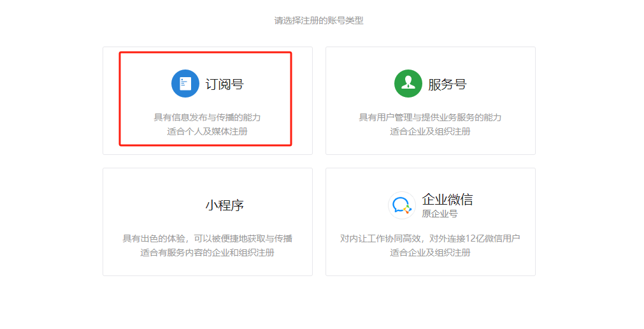Click 适合企业及组织注册 under 服务号
The width and height of the screenshot is (644, 329).
[431, 131]
